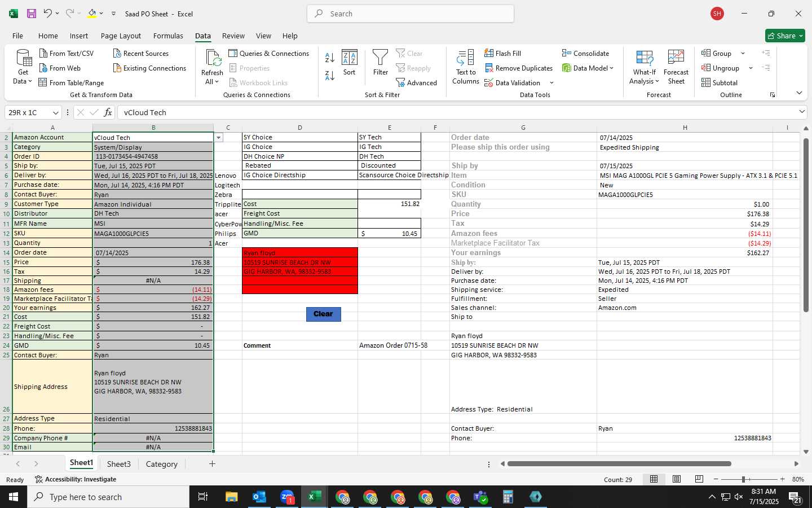Undo the last action
This screenshot has width=812, height=508.
(48, 14)
